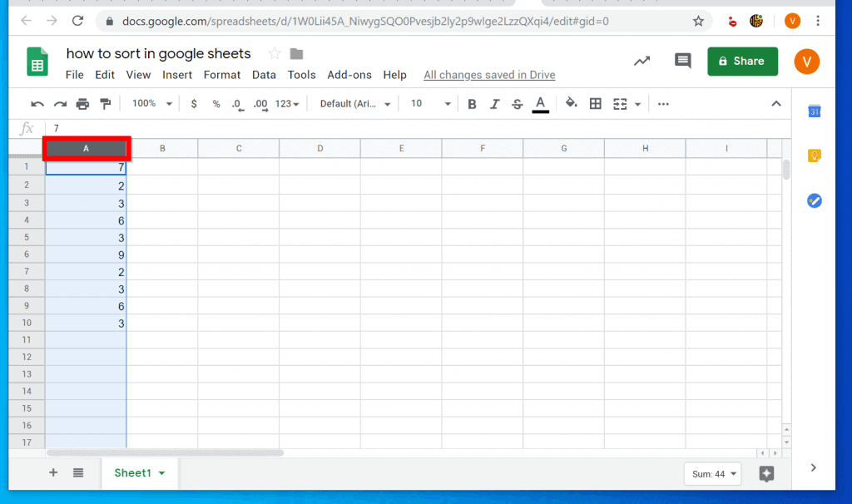Image resolution: width=852 pixels, height=504 pixels.
Task: Open Chrome's three-dot menu
Action: [x=818, y=21]
